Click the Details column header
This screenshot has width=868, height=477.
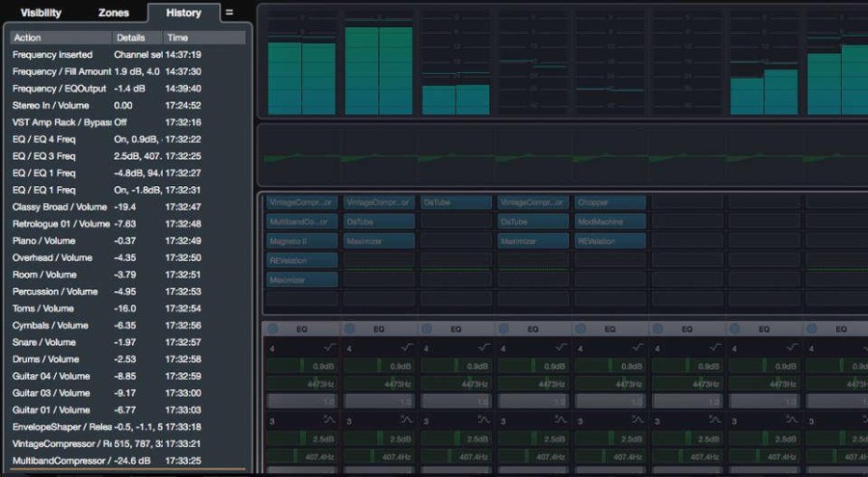(x=137, y=38)
